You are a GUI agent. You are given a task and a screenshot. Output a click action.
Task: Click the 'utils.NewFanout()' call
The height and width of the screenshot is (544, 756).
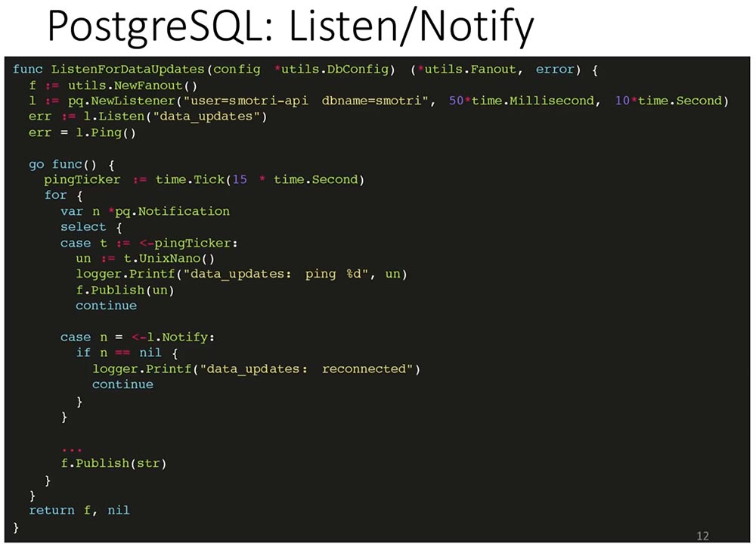pyautogui.click(x=132, y=85)
